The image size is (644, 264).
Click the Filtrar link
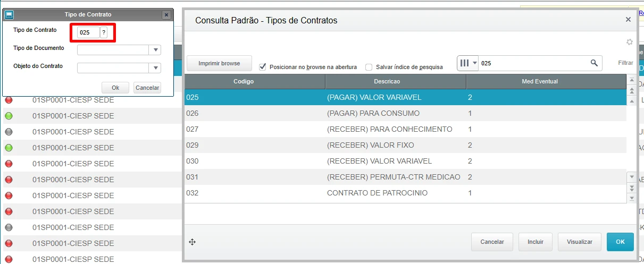(x=625, y=63)
